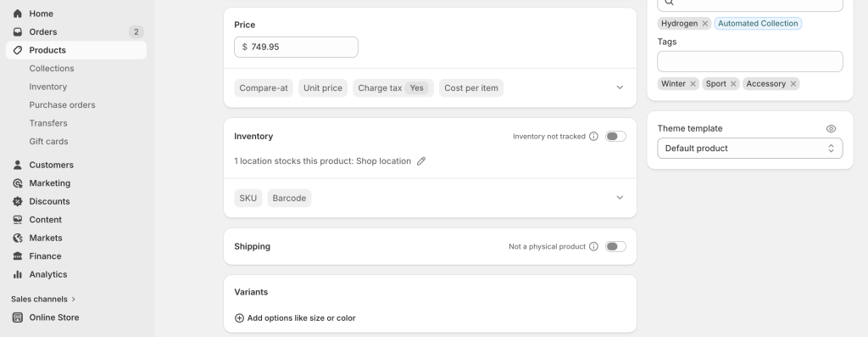Go to Orders in the sidebar
868x337 pixels.
click(x=76, y=31)
